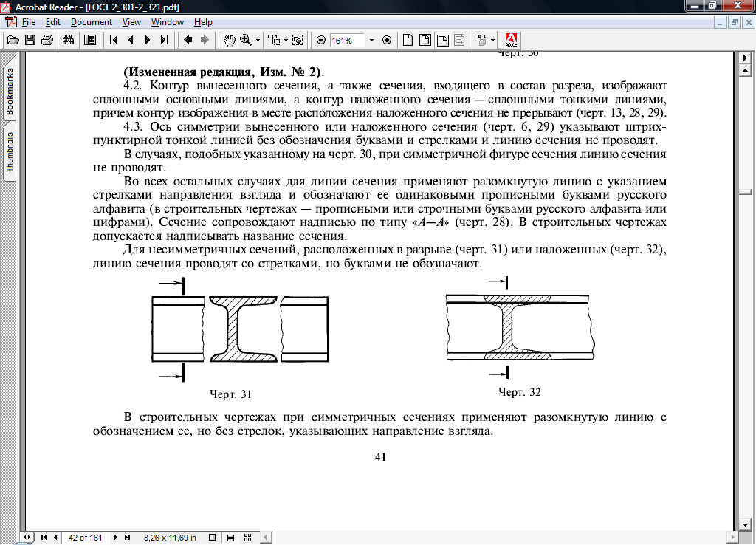Open the Document menu
Screen dimensions: 756x545
tap(91, 22)
